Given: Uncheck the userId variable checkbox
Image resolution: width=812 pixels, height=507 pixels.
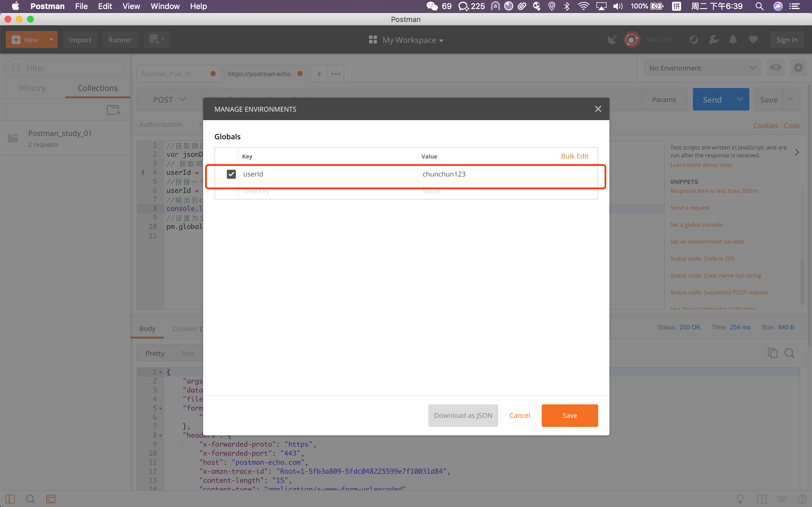Looking at the screenshot, I should point(231,174).
